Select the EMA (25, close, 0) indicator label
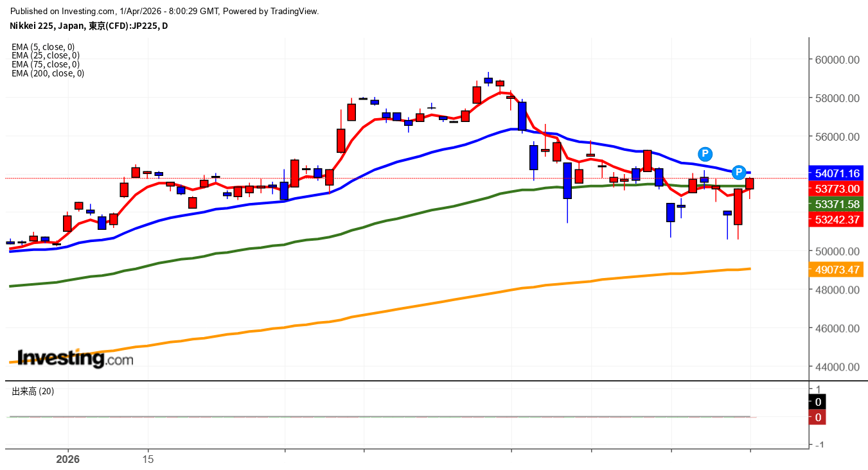 click(45, 56)
